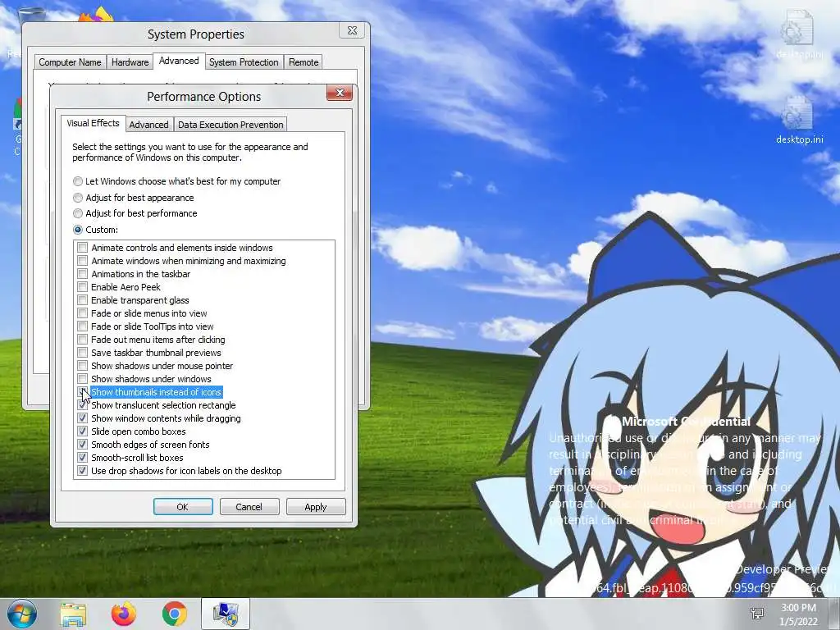The width and height of the screenshot is (840, 630).
Task: Enable Animate windows when minimizing and maximizing
Action: click(83, 261)
